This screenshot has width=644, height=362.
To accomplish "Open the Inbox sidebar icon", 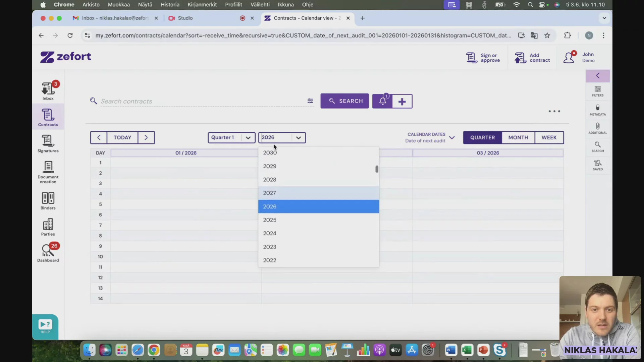I will tap(48, 91).
